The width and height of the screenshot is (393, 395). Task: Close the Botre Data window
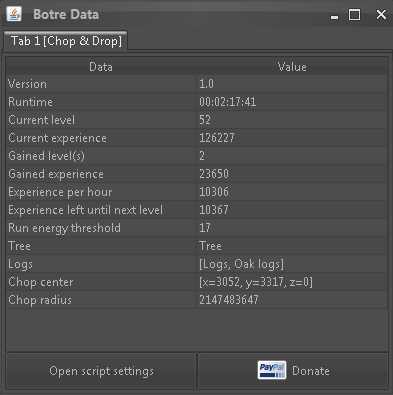coord(381,15)
